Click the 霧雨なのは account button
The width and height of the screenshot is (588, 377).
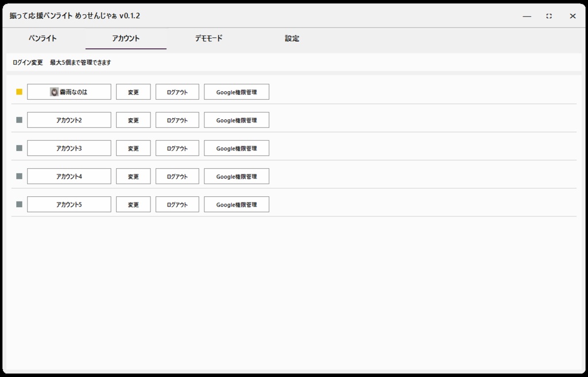tap(69, 92)
